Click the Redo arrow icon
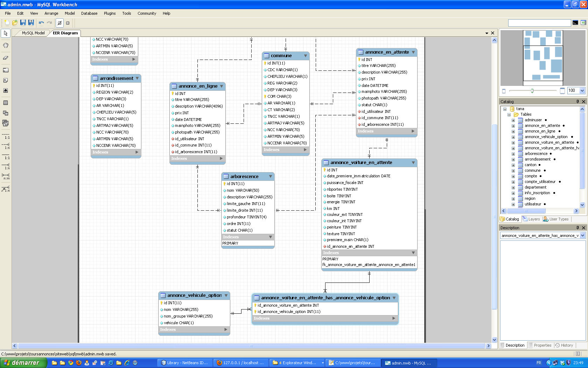 (x=49, y=23)
